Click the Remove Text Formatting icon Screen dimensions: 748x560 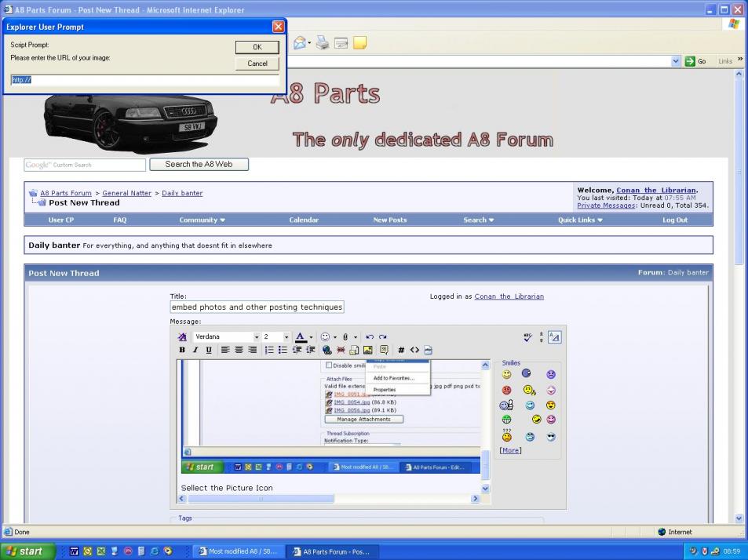(182, 337)
